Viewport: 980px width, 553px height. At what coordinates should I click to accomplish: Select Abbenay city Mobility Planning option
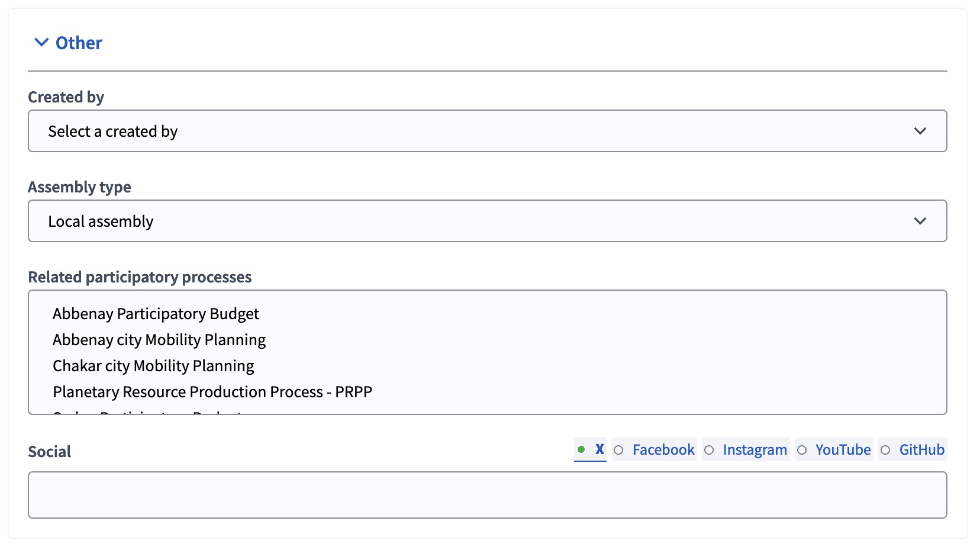point(159,340)
